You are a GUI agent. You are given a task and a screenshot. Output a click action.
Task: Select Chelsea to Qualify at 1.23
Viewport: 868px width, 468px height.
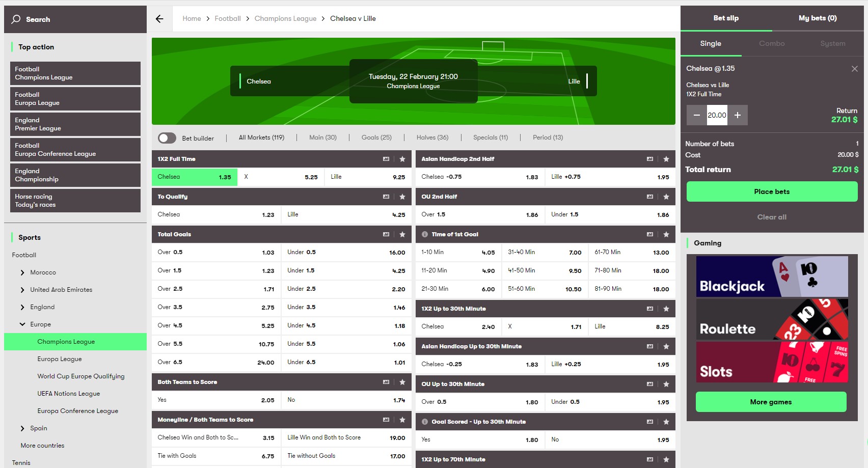pyautogui.click(x=216, y=214)
